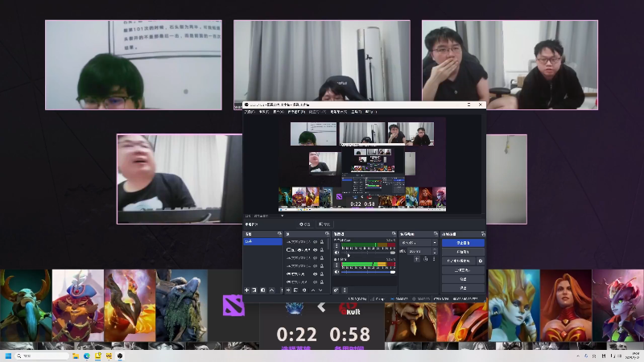Image resolution: width=644 pixels, height=362 pixels.
Task: Click the Properties button above the docks
Action: 305,224
